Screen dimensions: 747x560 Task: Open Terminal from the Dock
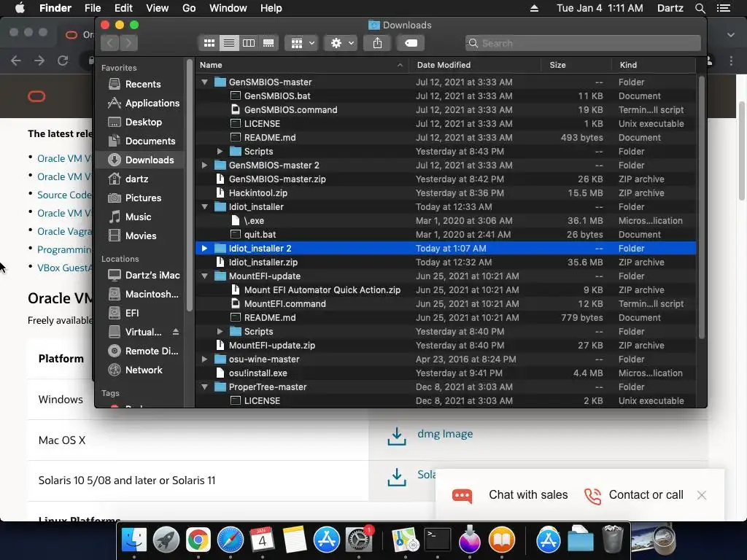pyautogui.click(x=438, y=540)
